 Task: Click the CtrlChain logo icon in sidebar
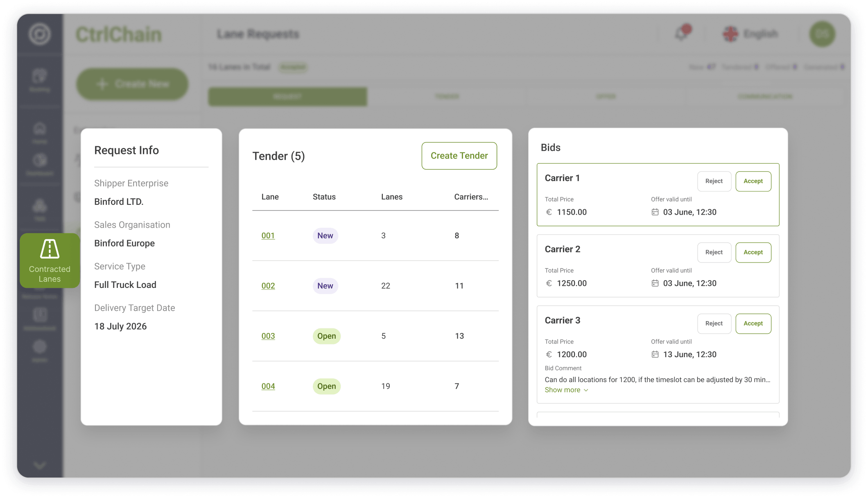[40, 34]
